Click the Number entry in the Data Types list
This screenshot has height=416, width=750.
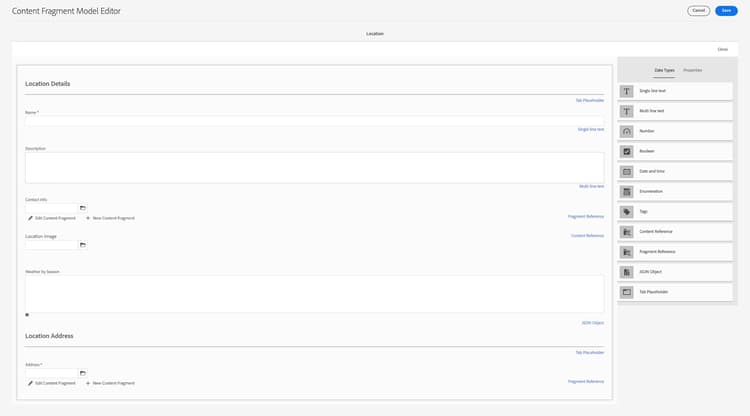pos(675,131)
